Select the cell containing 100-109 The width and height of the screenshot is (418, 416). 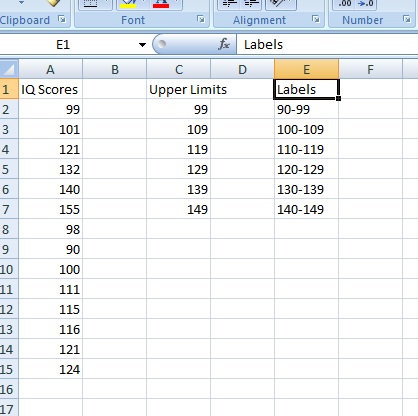click(x=306, y=129)
